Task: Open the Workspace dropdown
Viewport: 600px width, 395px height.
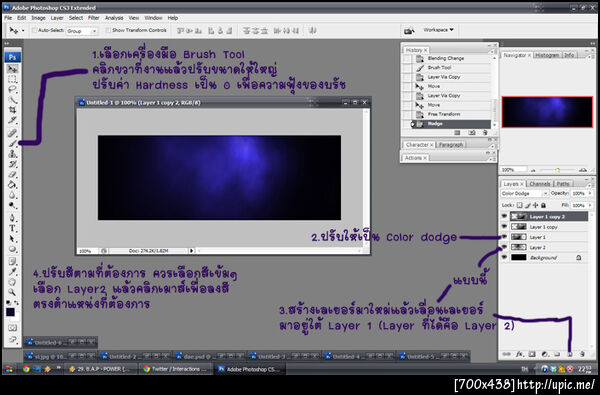Action: click(x=438, y=30)
